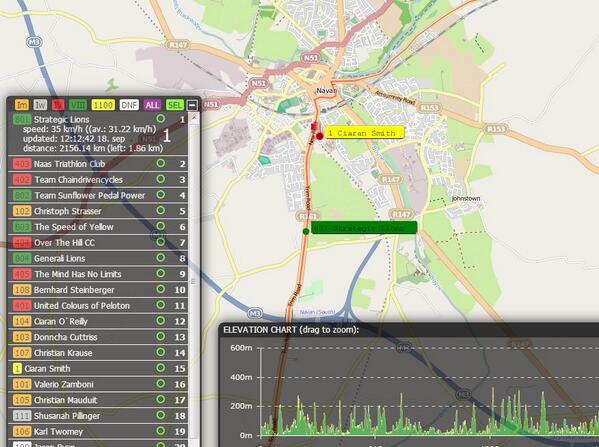Click the green 802 badge for Team Sunflower Pedal Power
Viewport: 599px width, 447px height.
click(x=22, y=195)
